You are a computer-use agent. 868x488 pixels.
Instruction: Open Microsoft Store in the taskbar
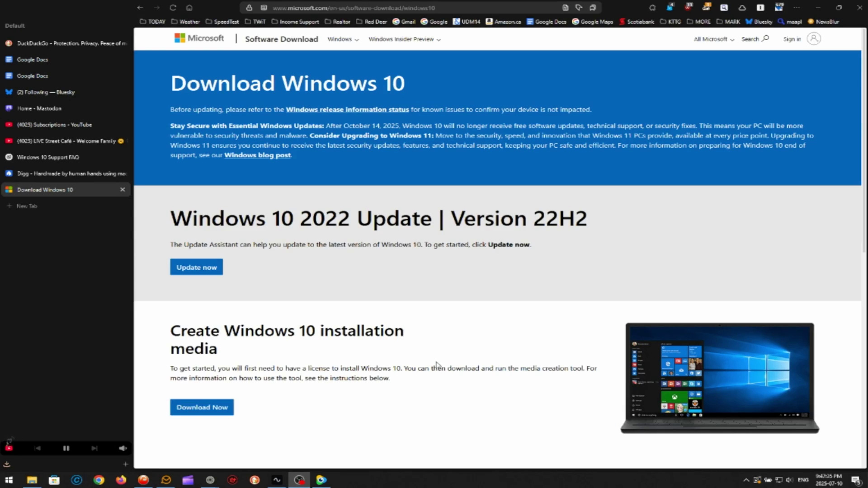pyautogui.click(x=54, y=480)
